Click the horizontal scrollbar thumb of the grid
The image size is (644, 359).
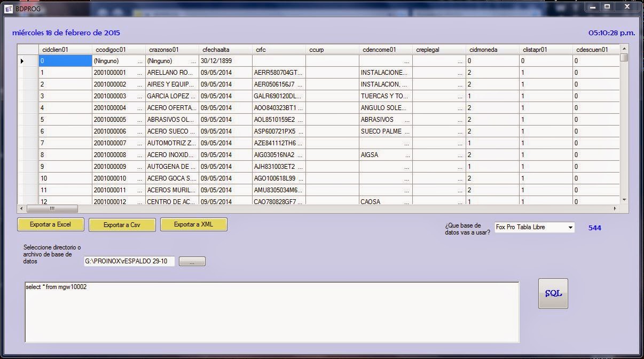pyautogui.click(x=52, y=208)
